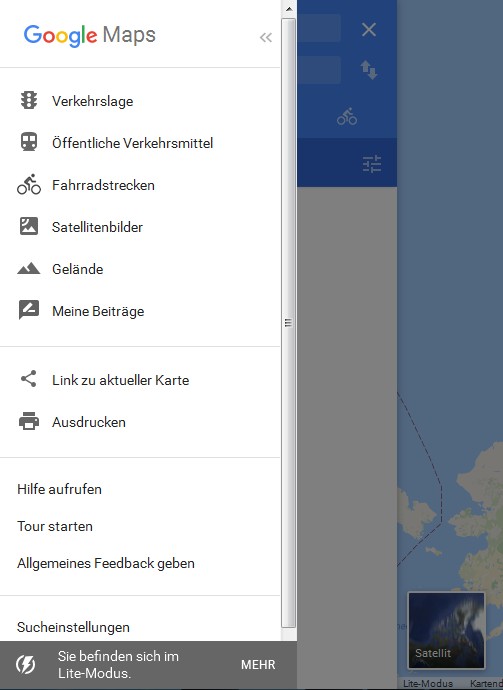
Task: Click the satellite image icon in menu
Action: 29,226
